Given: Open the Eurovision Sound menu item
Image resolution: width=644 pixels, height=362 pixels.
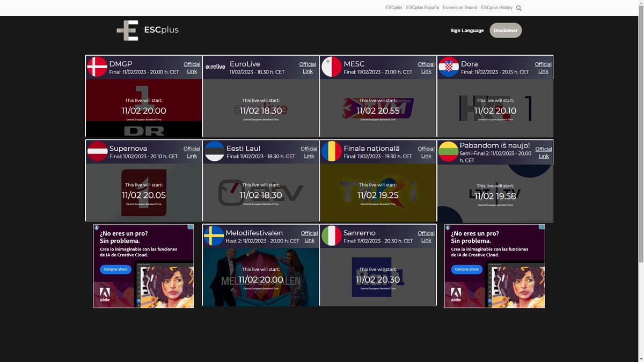Looking at the screenshot, I should click(x=459, y=8).
